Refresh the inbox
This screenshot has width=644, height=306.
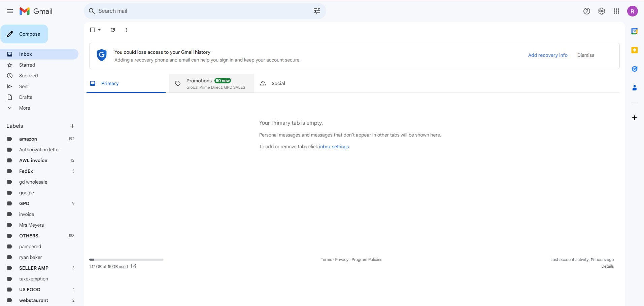[x=113, y=30]
